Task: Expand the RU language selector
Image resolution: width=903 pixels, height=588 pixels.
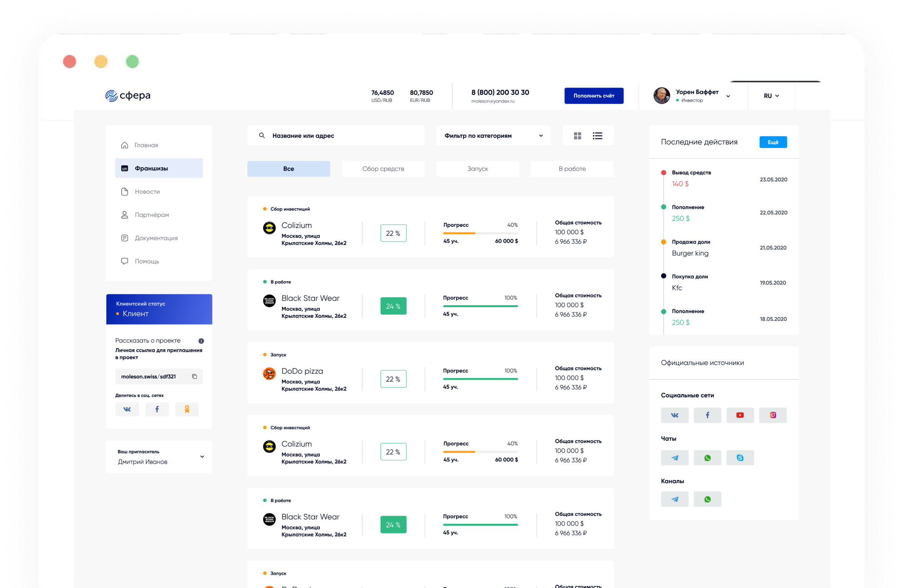Action: [771, 95]
